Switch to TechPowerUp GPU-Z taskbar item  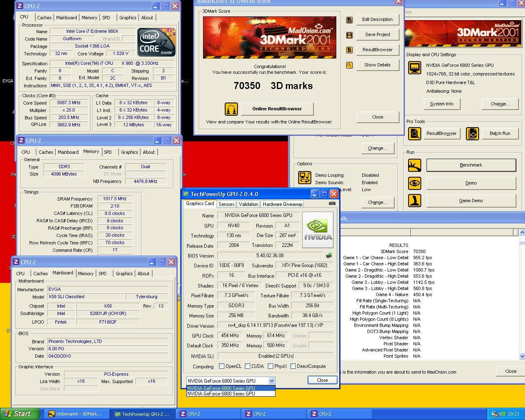click(x=143, y=414)
